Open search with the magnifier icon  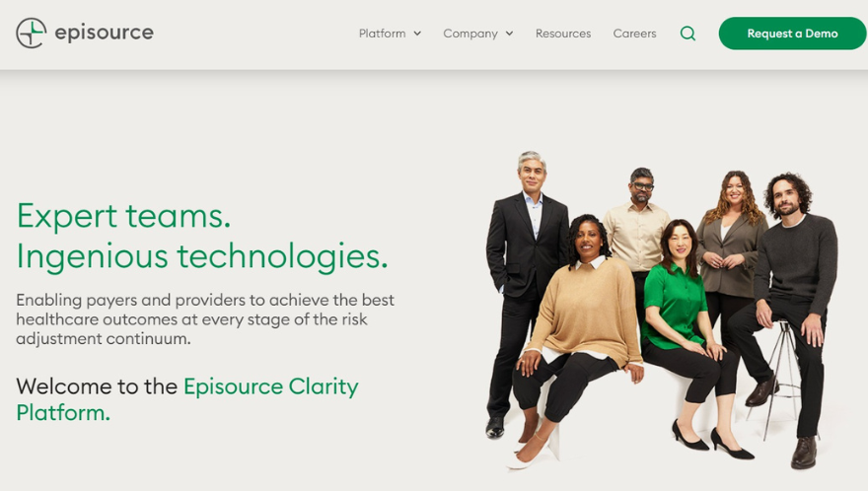tap(687, 34)
